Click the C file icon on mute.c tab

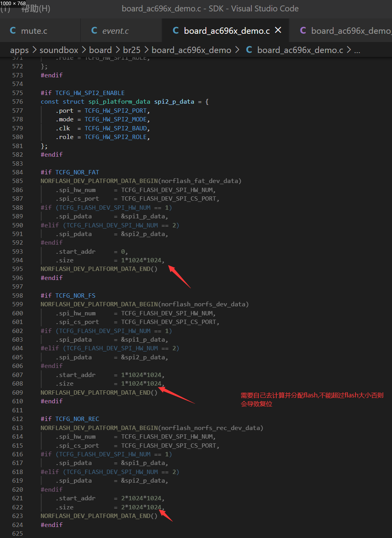[13, 30]
